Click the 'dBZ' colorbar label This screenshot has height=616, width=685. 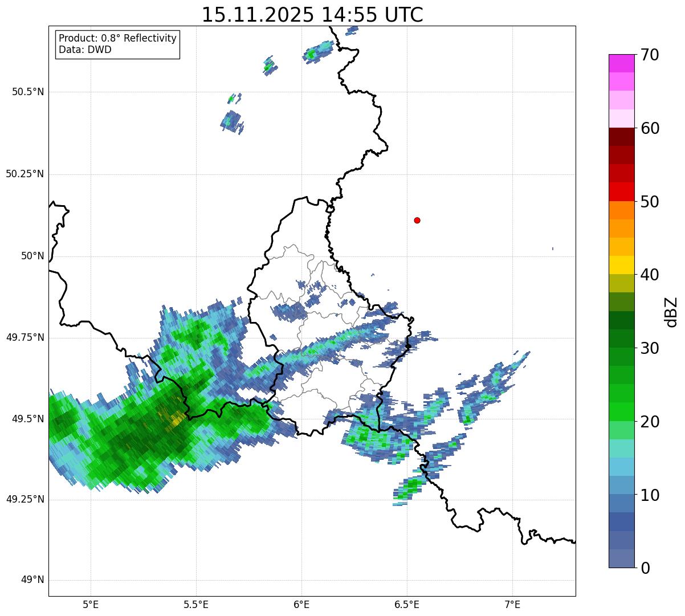pos(671,312)
